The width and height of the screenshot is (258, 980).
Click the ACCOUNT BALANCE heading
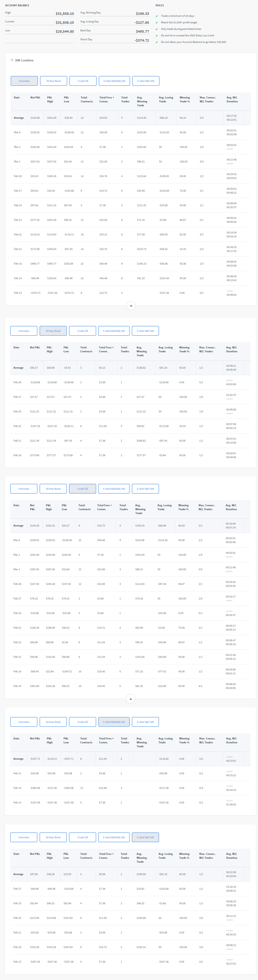point(17,5)
